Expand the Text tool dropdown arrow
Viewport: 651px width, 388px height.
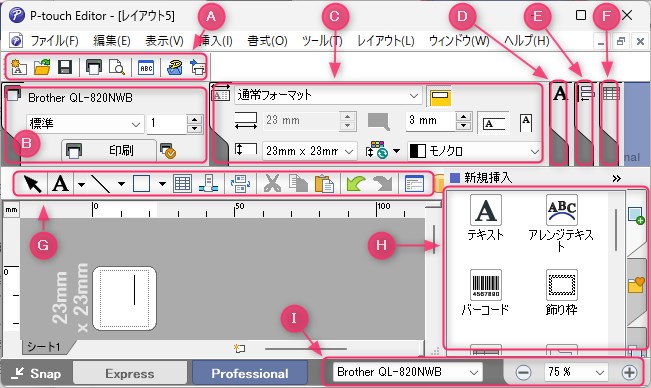point(82,184)
